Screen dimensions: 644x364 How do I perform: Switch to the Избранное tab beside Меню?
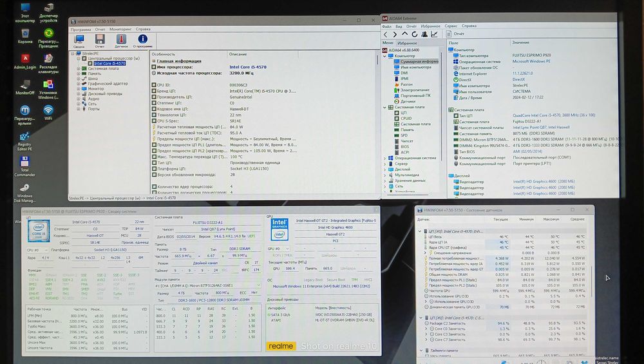pyautogui.click(x=407, y=43)
